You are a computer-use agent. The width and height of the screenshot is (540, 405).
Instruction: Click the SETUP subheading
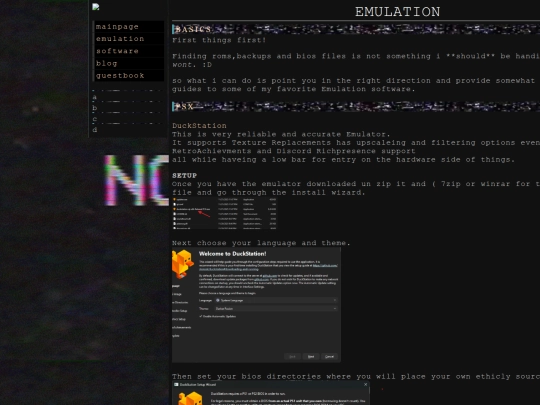[x=185, y=175]
